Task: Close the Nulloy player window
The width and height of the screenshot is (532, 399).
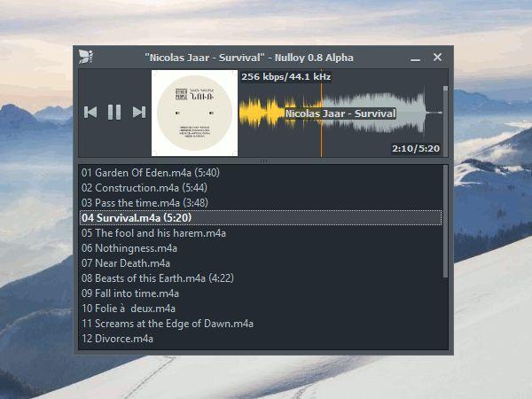Action: click(x=437, y=57)
